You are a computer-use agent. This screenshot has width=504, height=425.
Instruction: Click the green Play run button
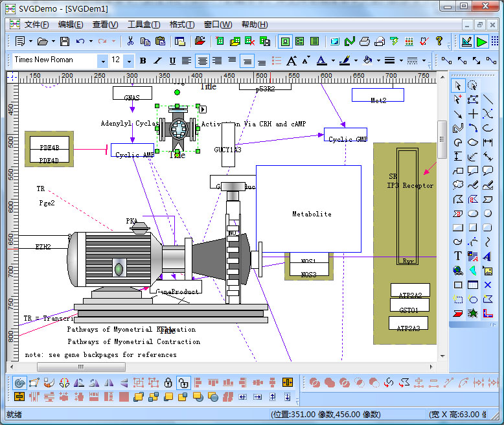click(481, 41)
